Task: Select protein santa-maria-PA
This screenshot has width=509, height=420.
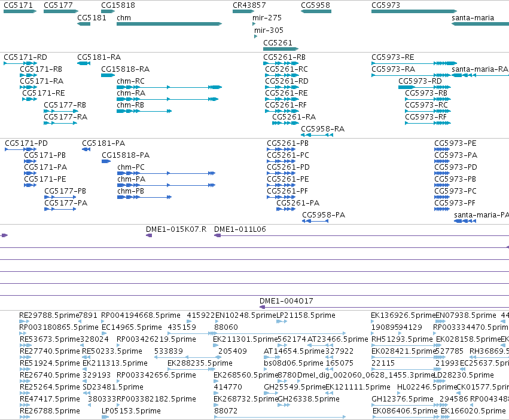Action: pos(465,221)
